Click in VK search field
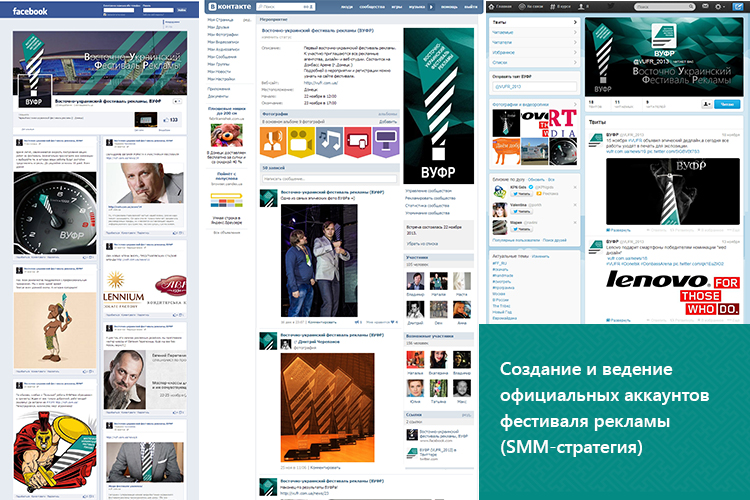750x500 pixels. (x=286, y=7)
